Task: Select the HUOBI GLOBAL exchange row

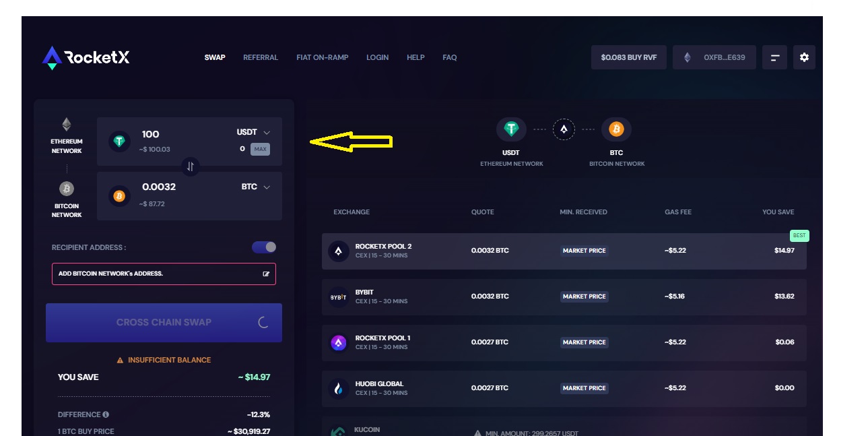Action: pos(564,389)
